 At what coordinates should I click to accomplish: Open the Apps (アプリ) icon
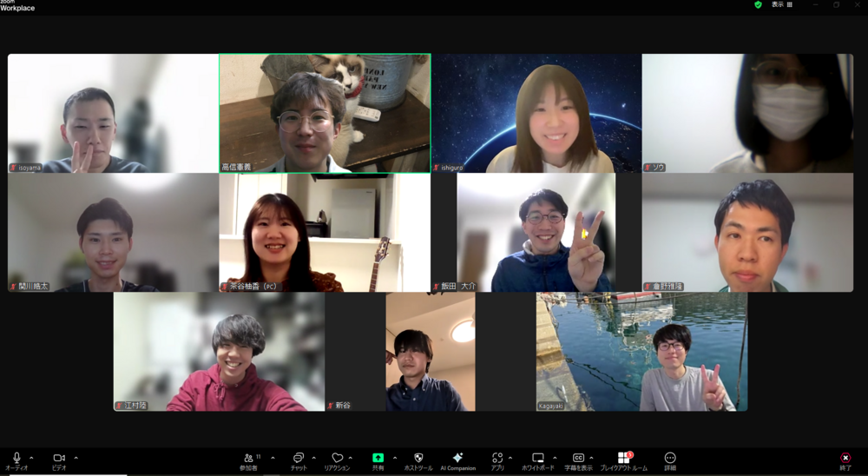pyautogui.click(x=496, y=459)
